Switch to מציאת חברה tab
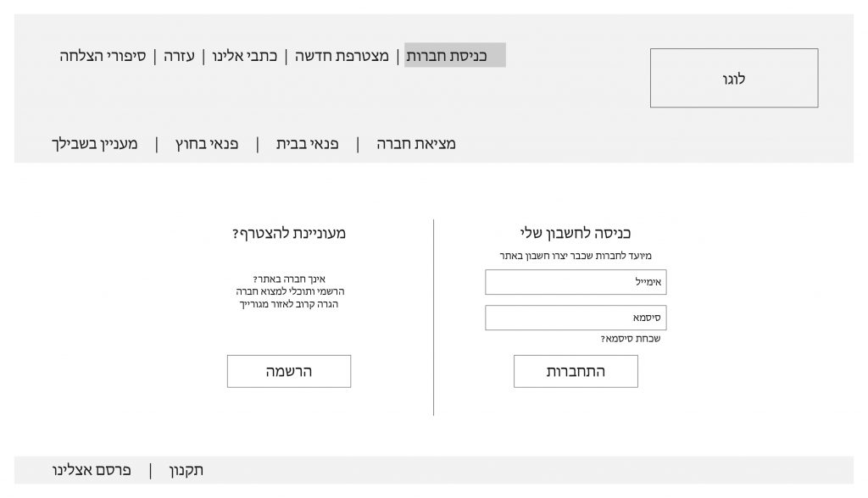The image size is (868, 498). pyautogui.click(x=416, y=144)
